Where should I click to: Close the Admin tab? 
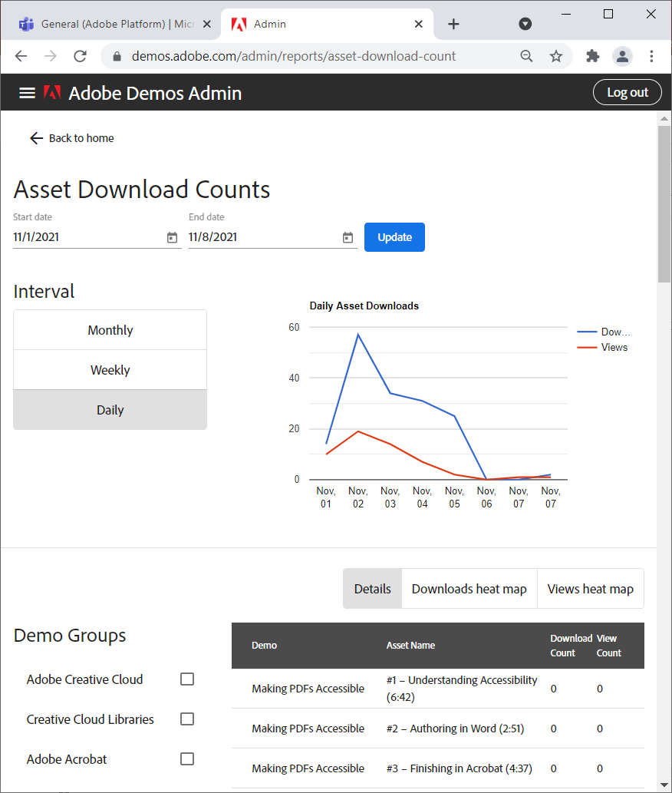pyautogui.click(x=418, y=24)
